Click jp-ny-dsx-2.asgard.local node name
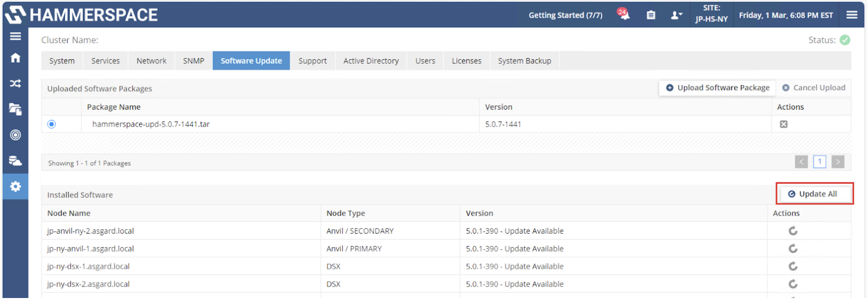 [x=88, y=284]
